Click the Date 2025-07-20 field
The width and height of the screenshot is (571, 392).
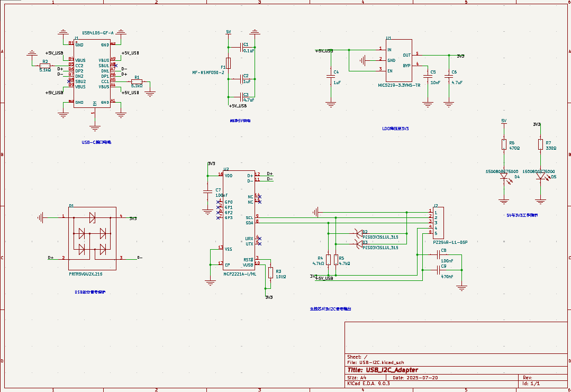coord(415,378)
